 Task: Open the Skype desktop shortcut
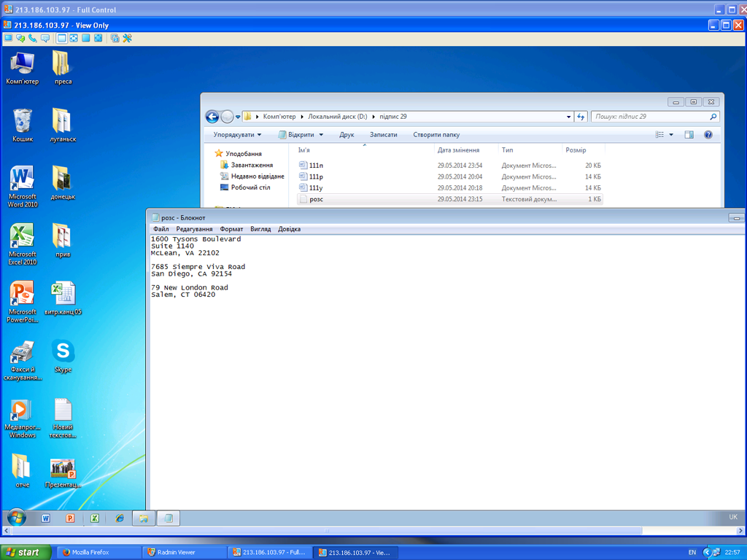(x=63, y=355)
